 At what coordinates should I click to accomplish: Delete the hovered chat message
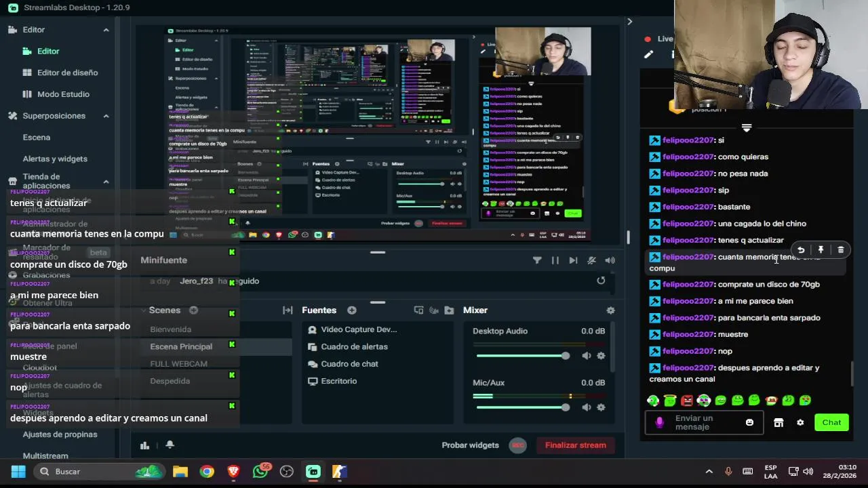841,250
